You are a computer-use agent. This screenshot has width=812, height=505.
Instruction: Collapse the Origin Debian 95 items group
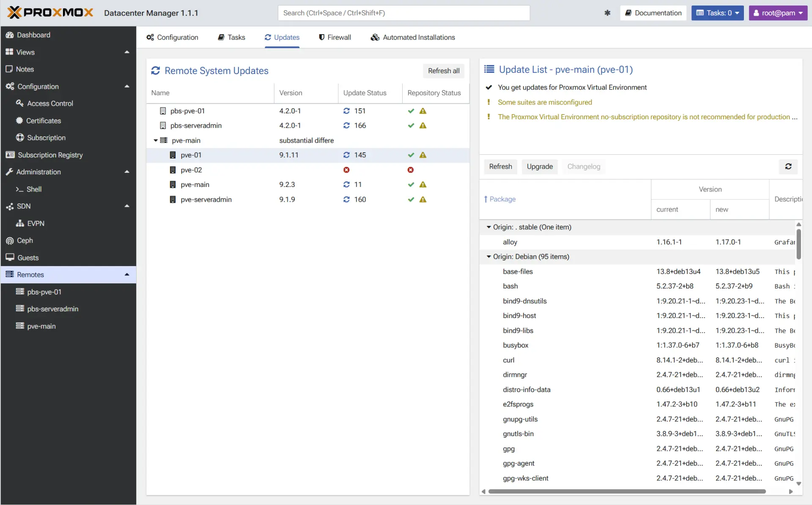(x=489, y=257)
